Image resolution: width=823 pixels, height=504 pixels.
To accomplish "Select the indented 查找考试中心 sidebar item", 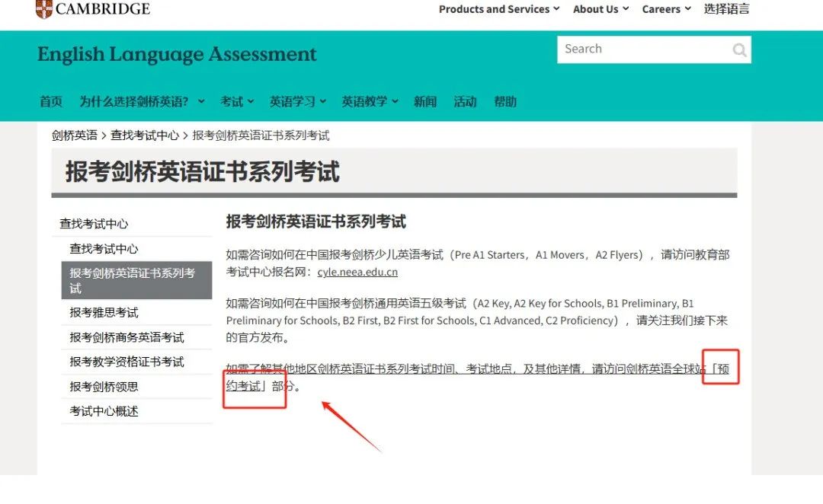I will [x=104, y=249].
